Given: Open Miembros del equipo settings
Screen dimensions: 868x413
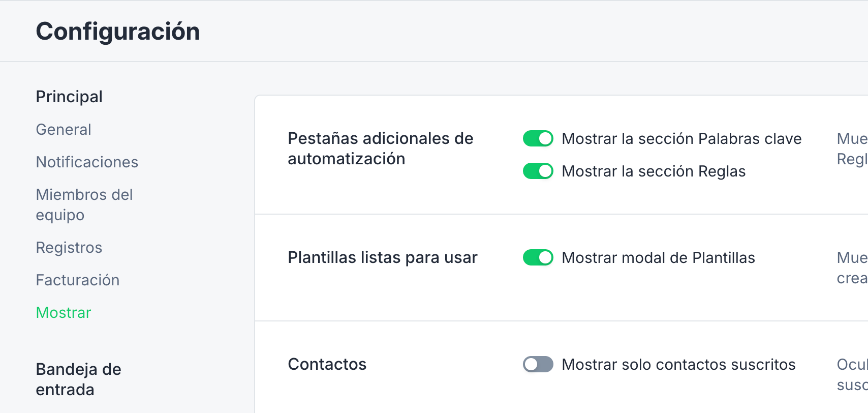Looking at the screenshot, I should (x=84, y=205).
